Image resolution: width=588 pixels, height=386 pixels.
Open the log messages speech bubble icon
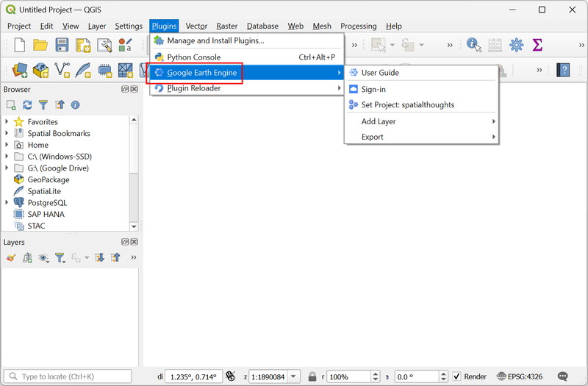562,376
